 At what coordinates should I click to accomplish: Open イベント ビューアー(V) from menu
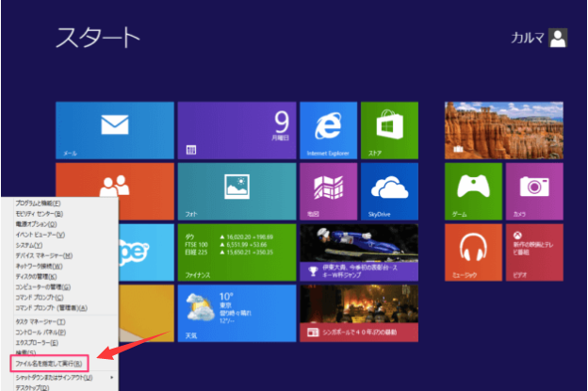click(41, 235)
